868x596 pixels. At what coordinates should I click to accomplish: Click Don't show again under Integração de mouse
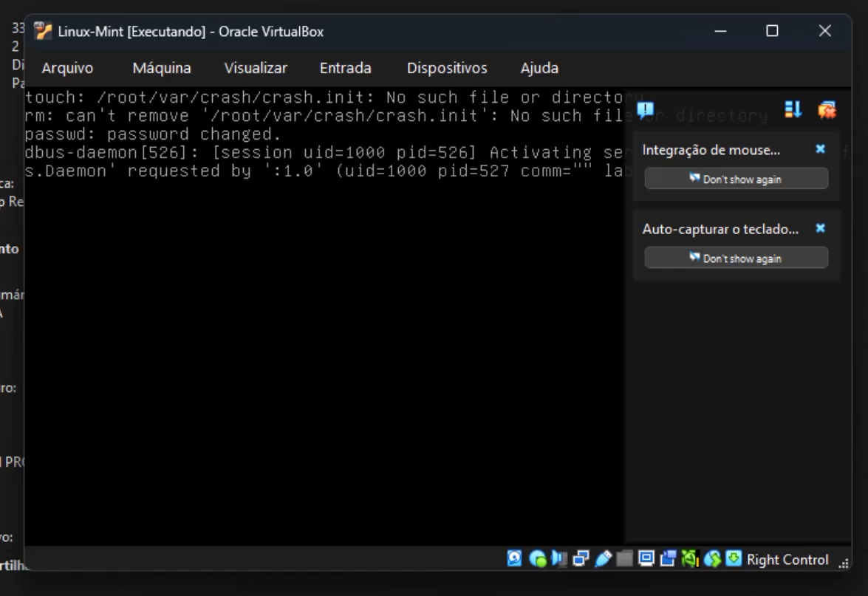(737, 179)
